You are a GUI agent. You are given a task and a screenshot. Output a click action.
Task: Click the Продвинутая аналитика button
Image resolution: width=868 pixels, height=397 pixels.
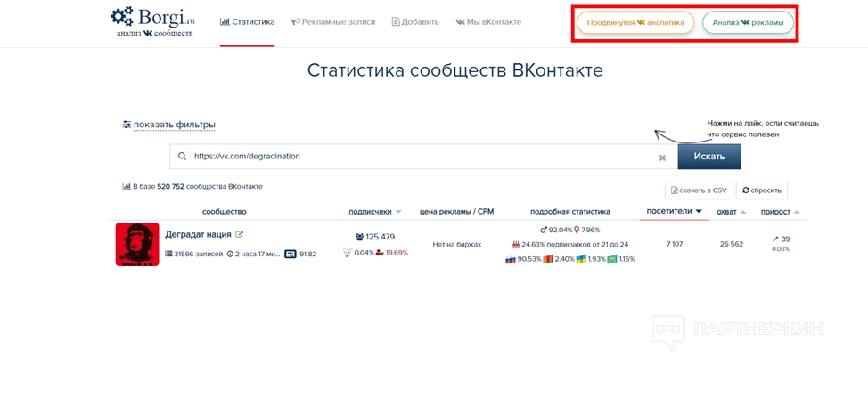(635, 22)
